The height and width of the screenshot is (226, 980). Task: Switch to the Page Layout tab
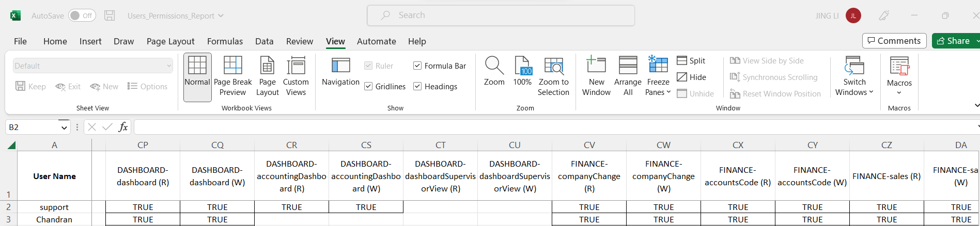[x=170, y=41]
